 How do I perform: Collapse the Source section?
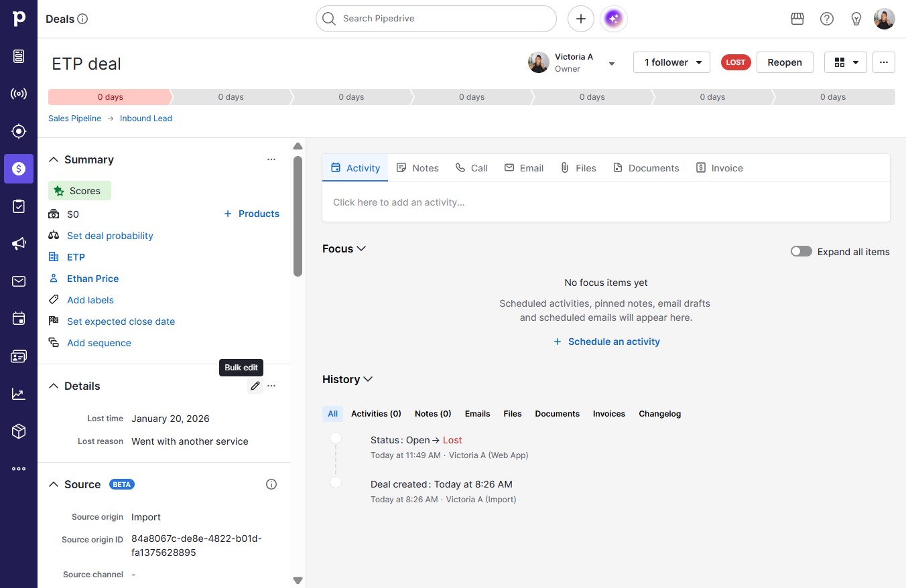point(54,484)
